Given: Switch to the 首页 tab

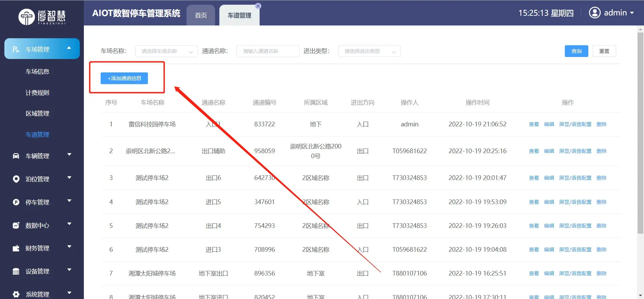Looking at the screenshot, I should (x=201, y=15).
